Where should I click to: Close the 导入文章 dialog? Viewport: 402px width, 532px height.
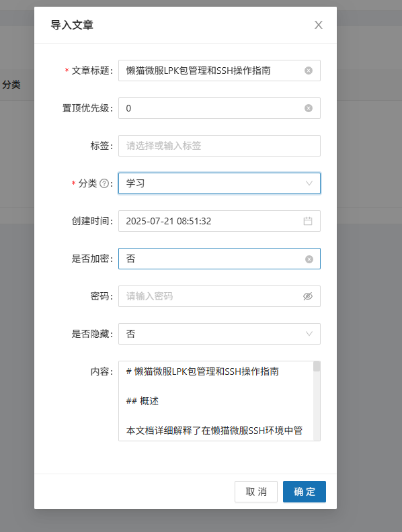(x=319, y=25)
